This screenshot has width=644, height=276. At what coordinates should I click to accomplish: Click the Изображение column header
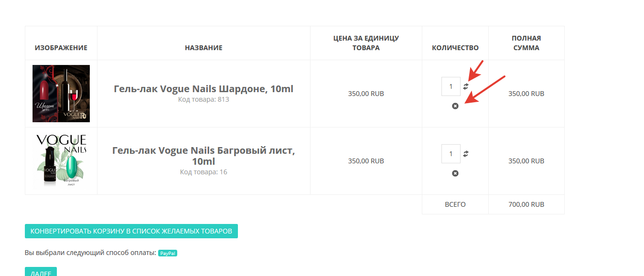pos(61,48)
